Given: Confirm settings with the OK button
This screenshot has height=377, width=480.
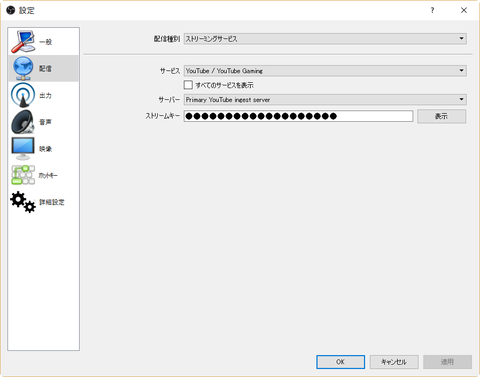Looking at the screenshot, I should pyautogui.click(x=340, y=362).
